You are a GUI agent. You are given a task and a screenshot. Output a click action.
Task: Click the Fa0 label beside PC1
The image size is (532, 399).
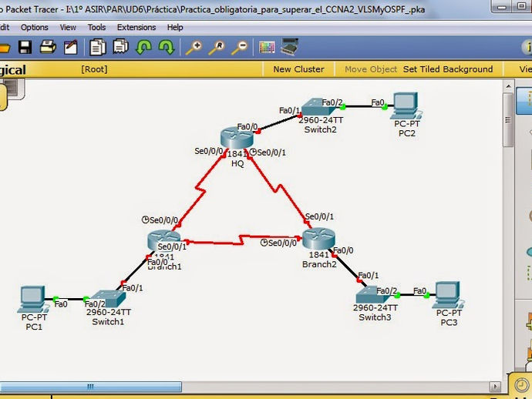(x=61, y=303)
